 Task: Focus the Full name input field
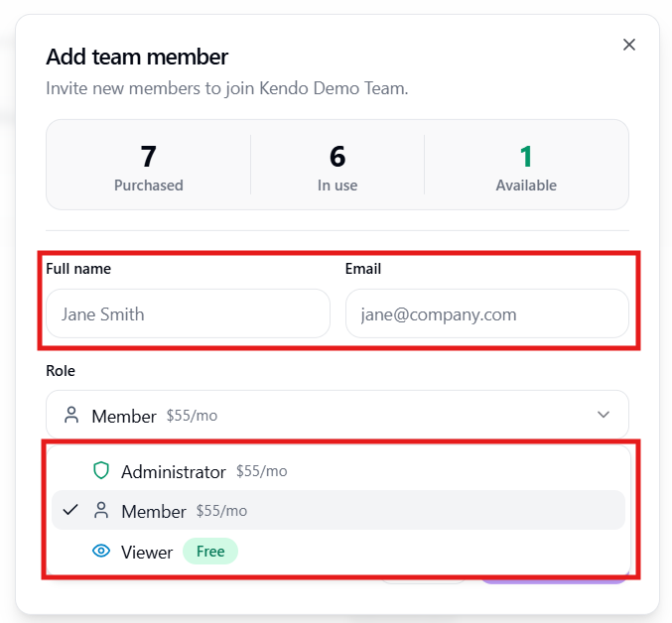pyautogui.click(x=188, y=314)
